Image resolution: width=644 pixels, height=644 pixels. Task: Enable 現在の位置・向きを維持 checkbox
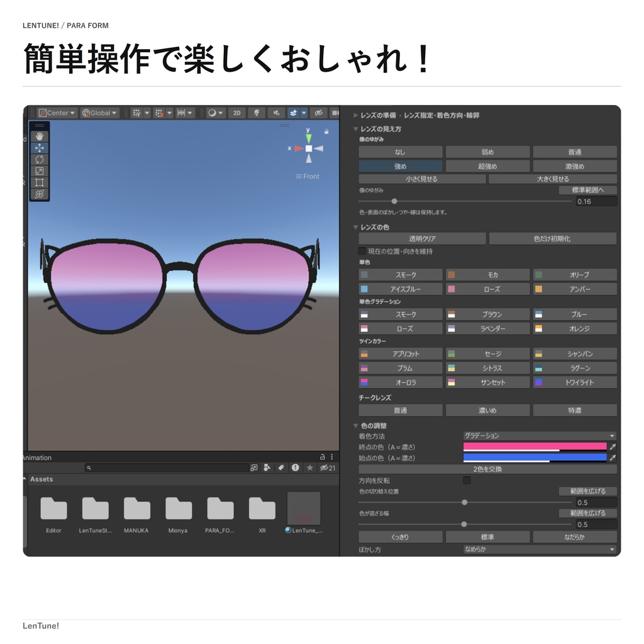(x=362, y=251)
